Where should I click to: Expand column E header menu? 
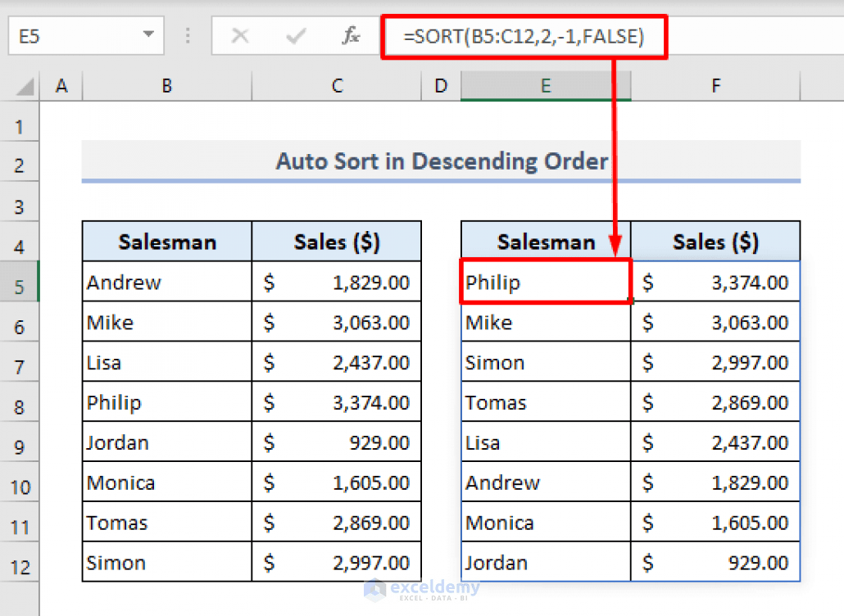point(546,85)
